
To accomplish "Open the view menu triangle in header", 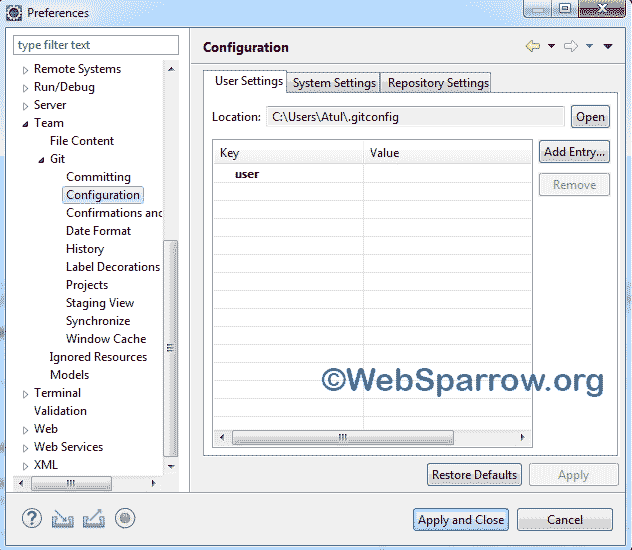I will pyautogui.click(x=608, y=46).
